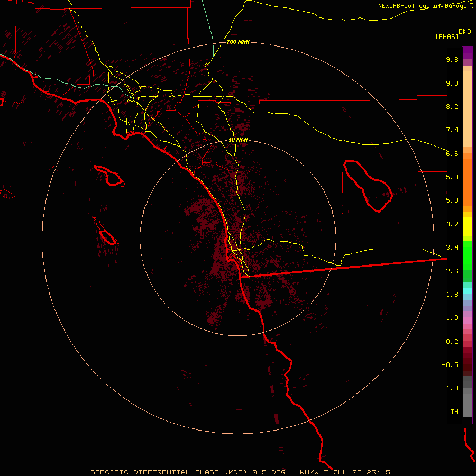Click the KNKX station identifier in caption
Viewport: 476px width, 476px height.
309,472
